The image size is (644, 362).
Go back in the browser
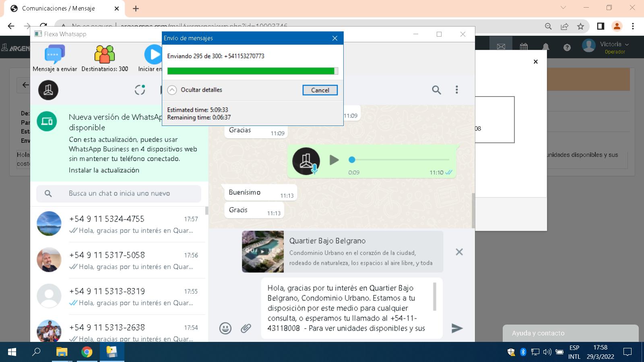click(11, 26)
